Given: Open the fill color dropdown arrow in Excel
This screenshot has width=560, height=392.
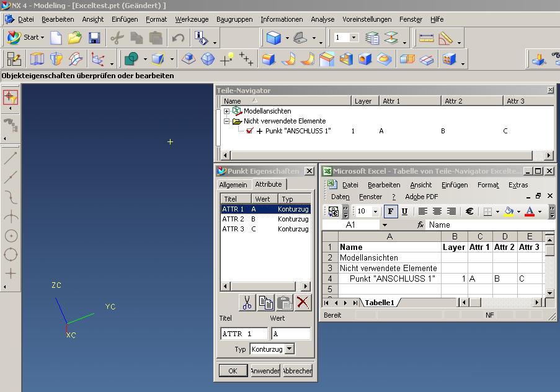Looking at the screenshot, I should pos(518,211).
